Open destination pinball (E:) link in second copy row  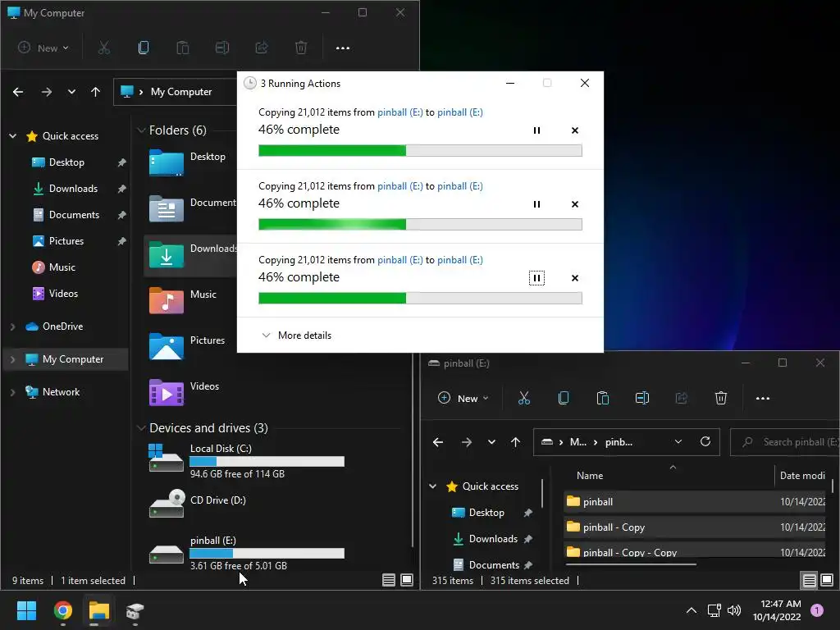coord(459,186)
